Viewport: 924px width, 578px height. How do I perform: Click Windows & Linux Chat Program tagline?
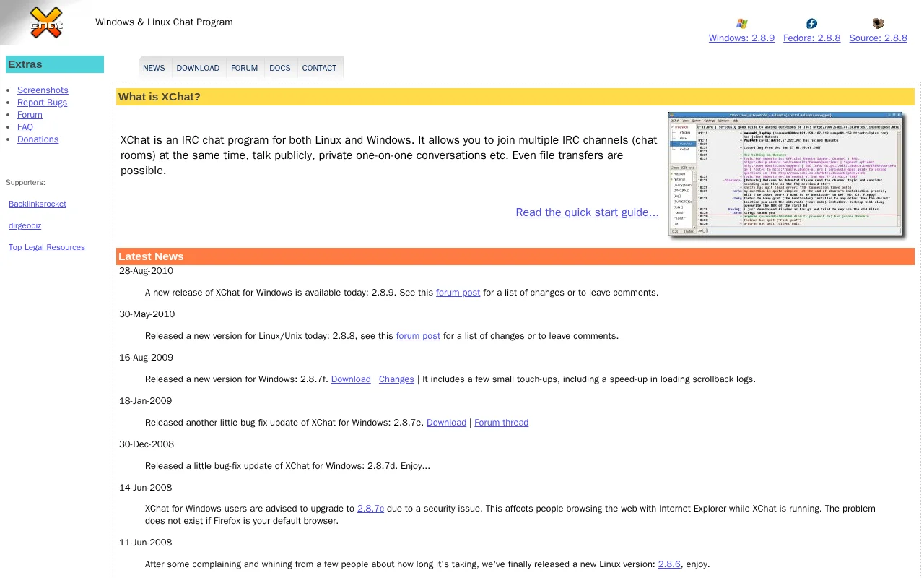[x=164, y=22]
